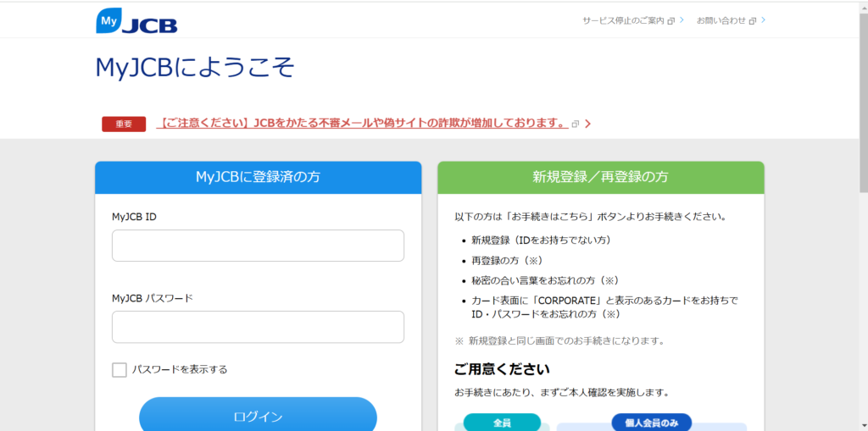Image resolution: width=868 pixels, height=431 pixels.
Task: Click red chevron after the fraud warning
Action: [x=588, y=124]
